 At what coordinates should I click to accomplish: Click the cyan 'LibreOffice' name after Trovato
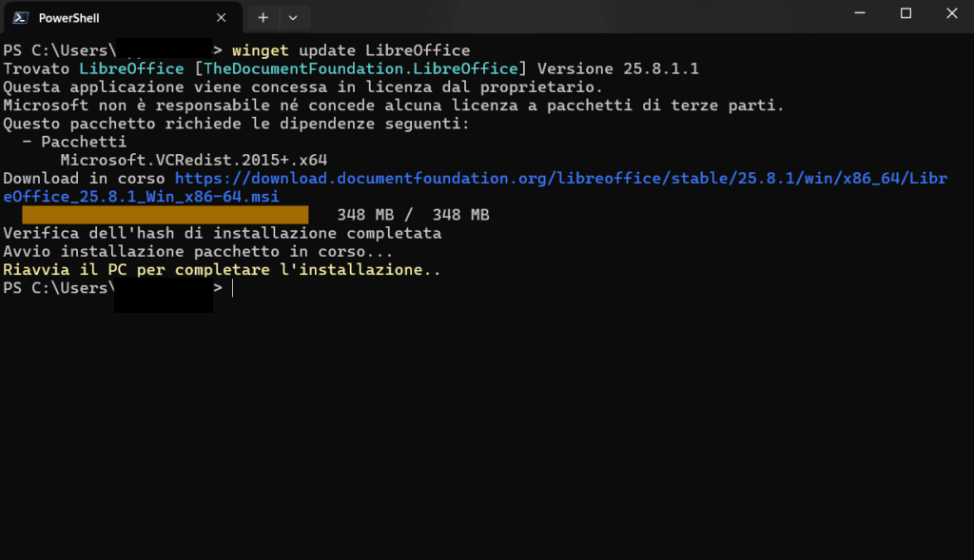131,68
